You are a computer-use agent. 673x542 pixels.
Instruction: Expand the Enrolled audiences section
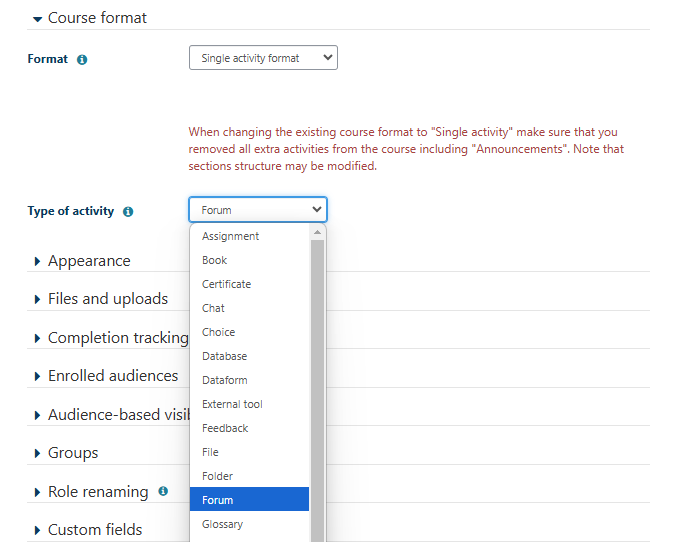112,376
